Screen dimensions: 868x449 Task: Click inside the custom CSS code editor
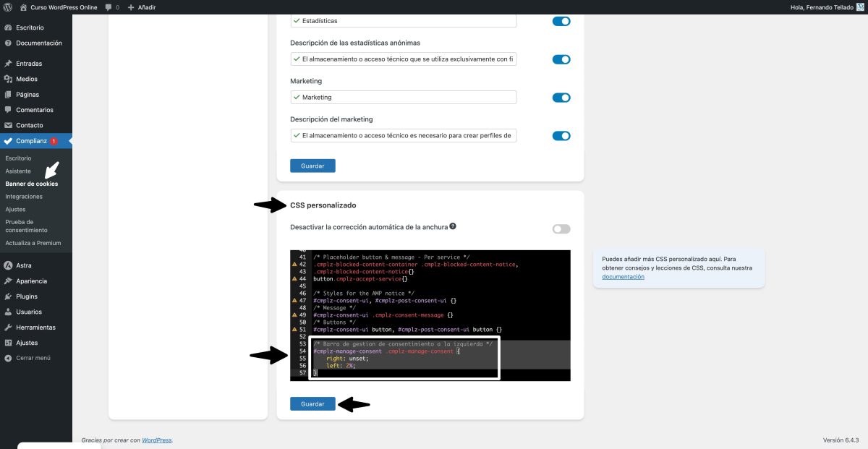pos(427,315)
